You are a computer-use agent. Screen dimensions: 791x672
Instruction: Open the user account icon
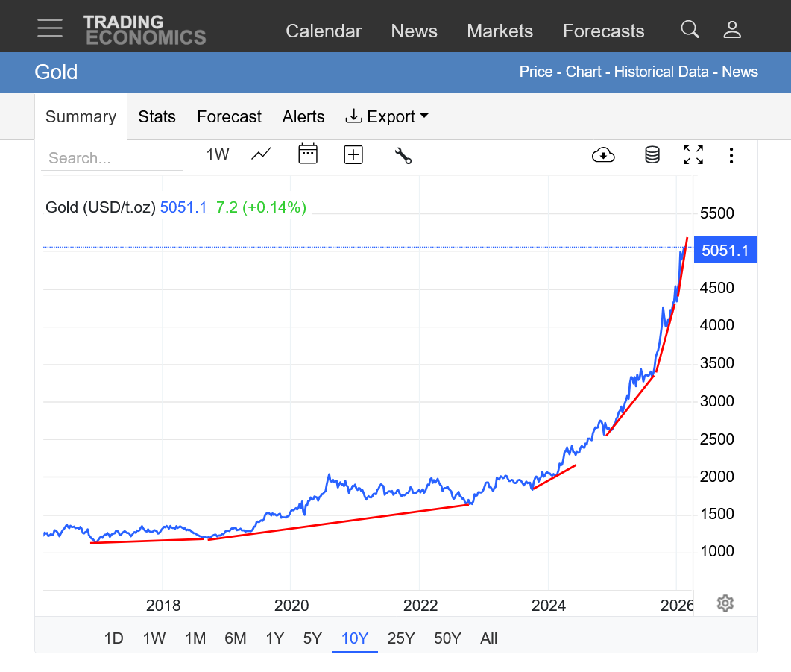click(x=732, y=30)
